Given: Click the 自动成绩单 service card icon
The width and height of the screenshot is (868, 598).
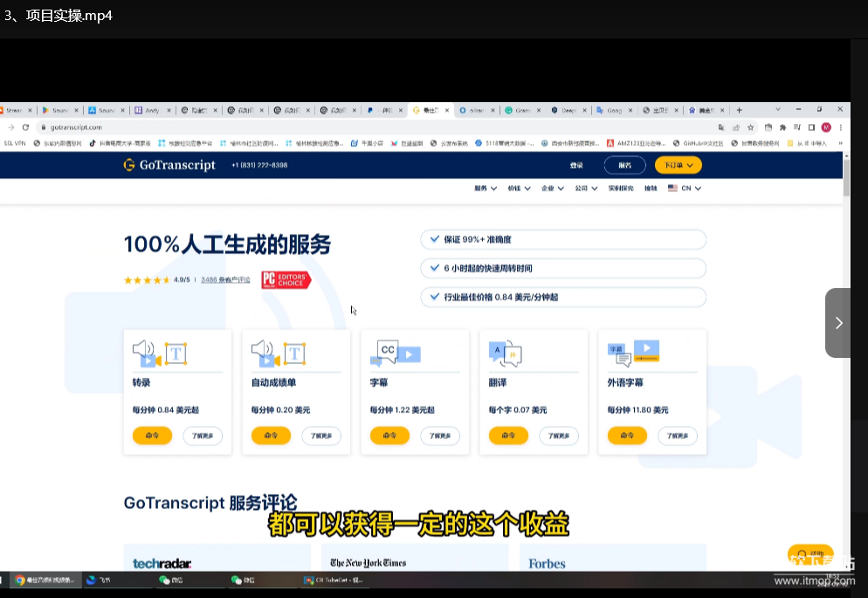Looking at the screenshot, I should click(279, 354).
